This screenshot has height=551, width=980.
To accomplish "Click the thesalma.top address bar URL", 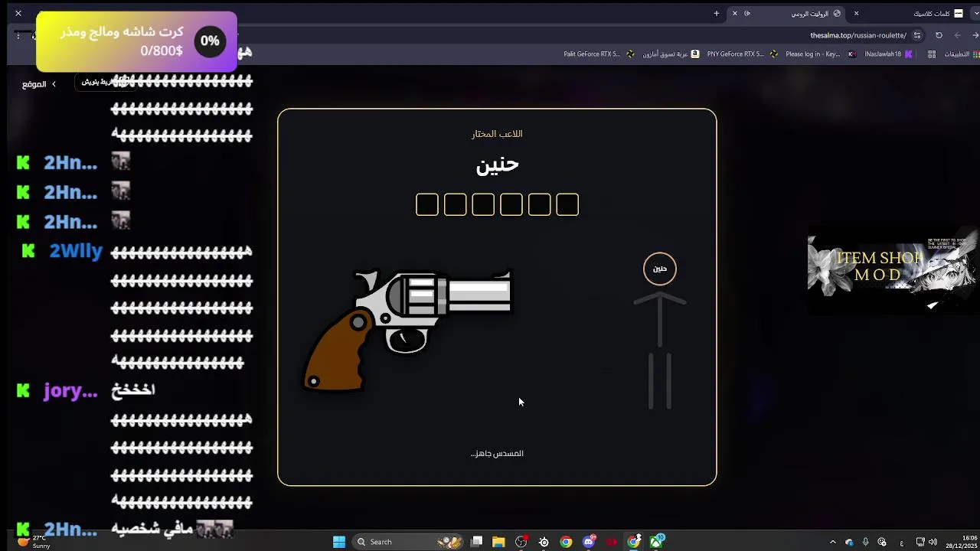I will [x=858, y=35].
